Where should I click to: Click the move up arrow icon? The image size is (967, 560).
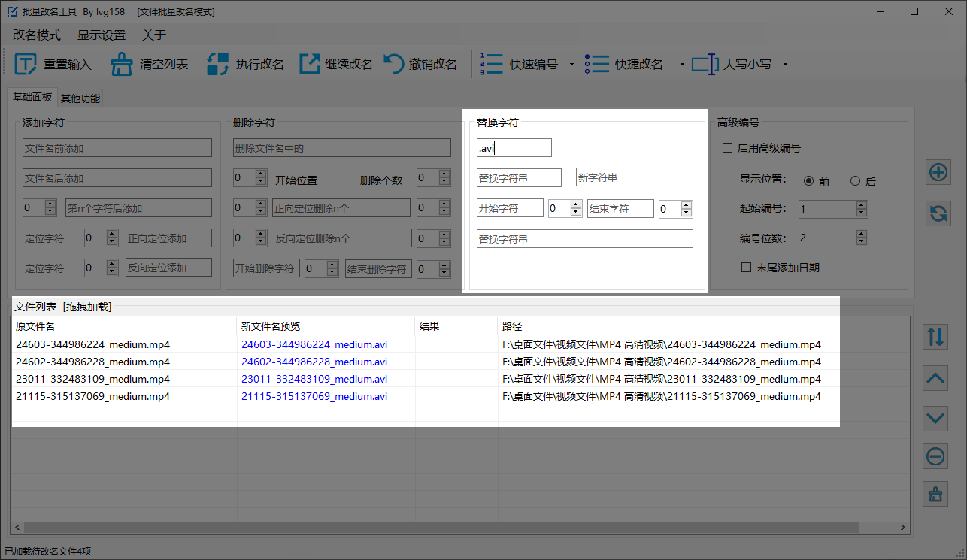pos(935,377)
